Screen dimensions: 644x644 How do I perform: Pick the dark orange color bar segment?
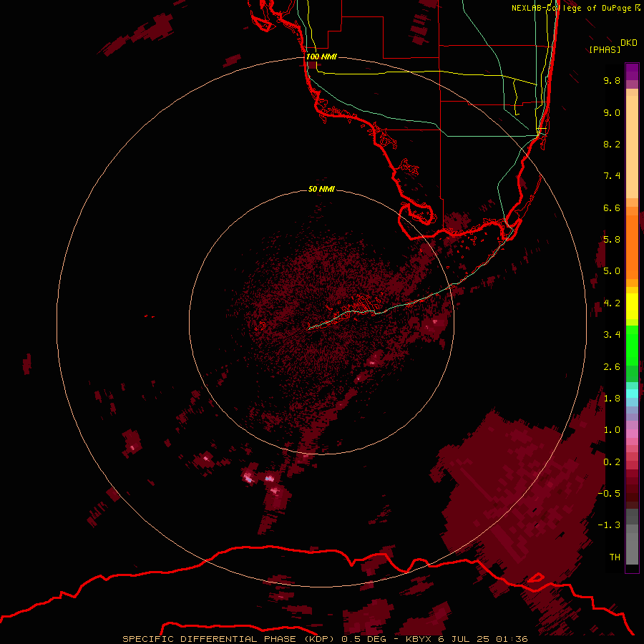tap(632, 248)
